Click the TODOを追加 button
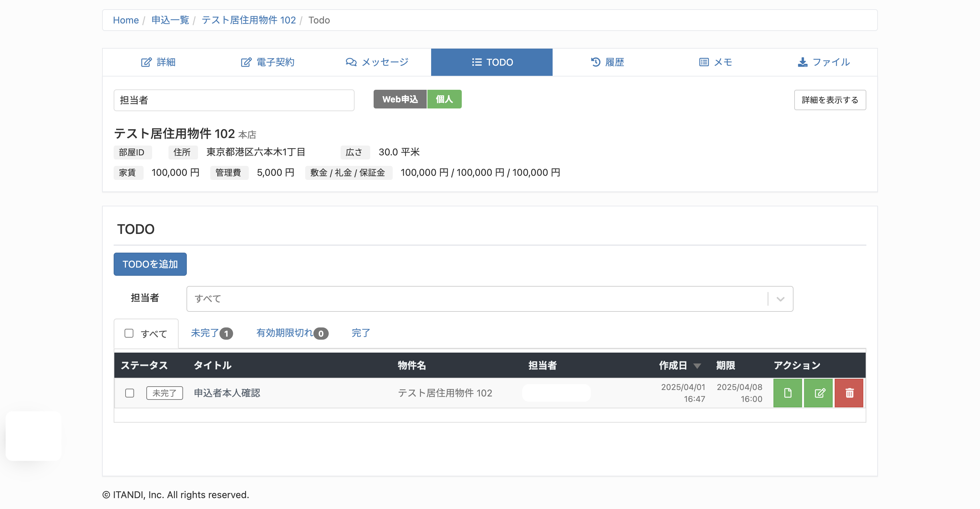The width and height of the screenshot is (980, 509). pyautogui.click(x=150, y=264)
